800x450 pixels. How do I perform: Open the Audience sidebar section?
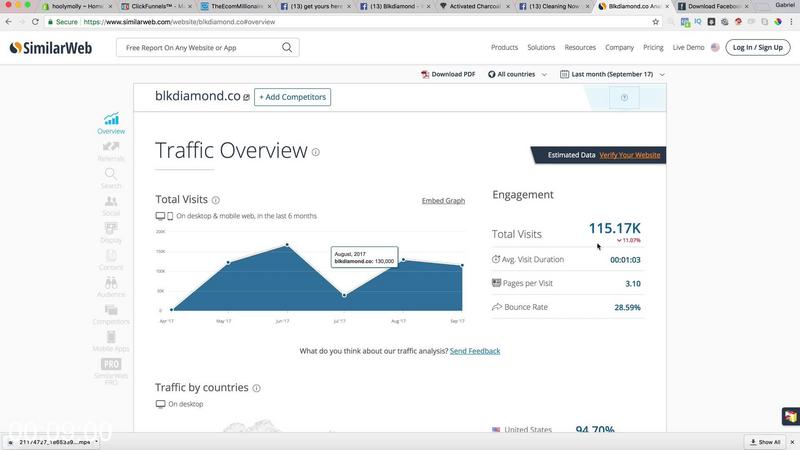(x=111, y=287)
